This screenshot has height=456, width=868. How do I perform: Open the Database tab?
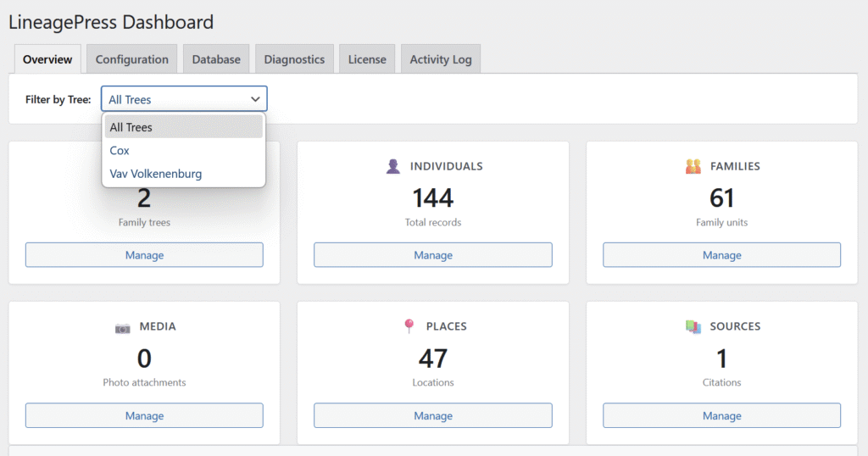coord(216,59)
